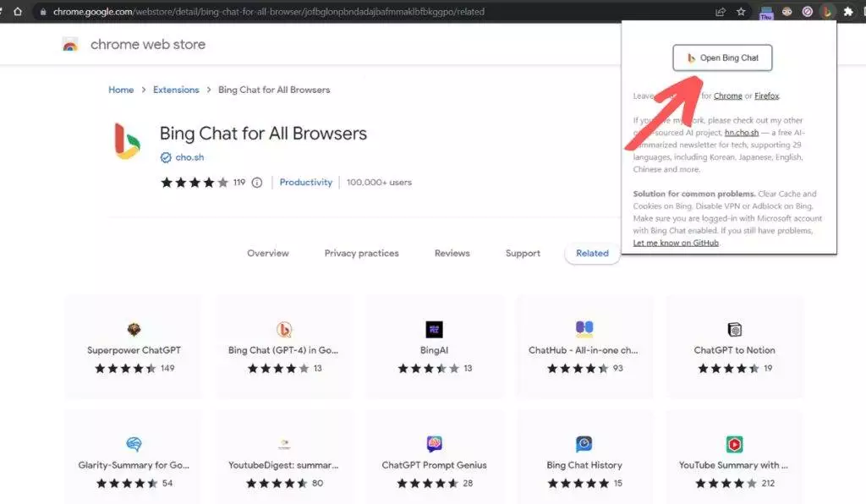Screen dimensions: 866x504
Task: Click the chrome web store header title
Action: click(x=148, y=44)
